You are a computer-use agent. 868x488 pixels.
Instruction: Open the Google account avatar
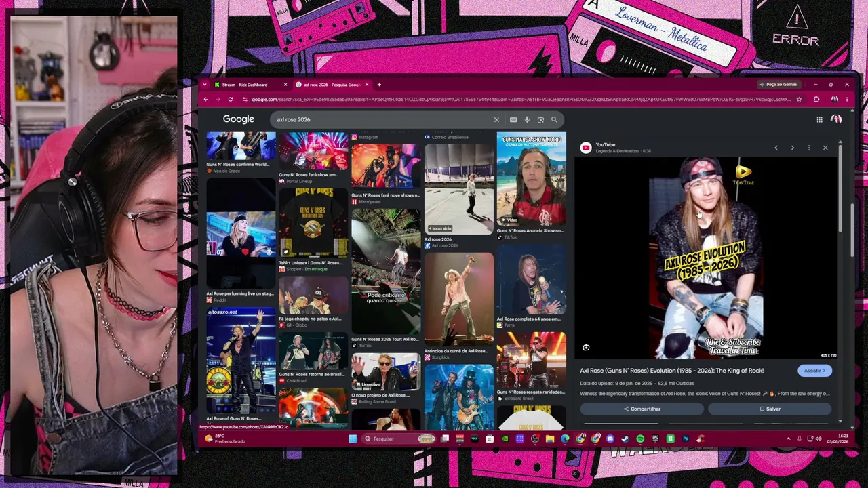pyautogui.click(x=836, y=119)
